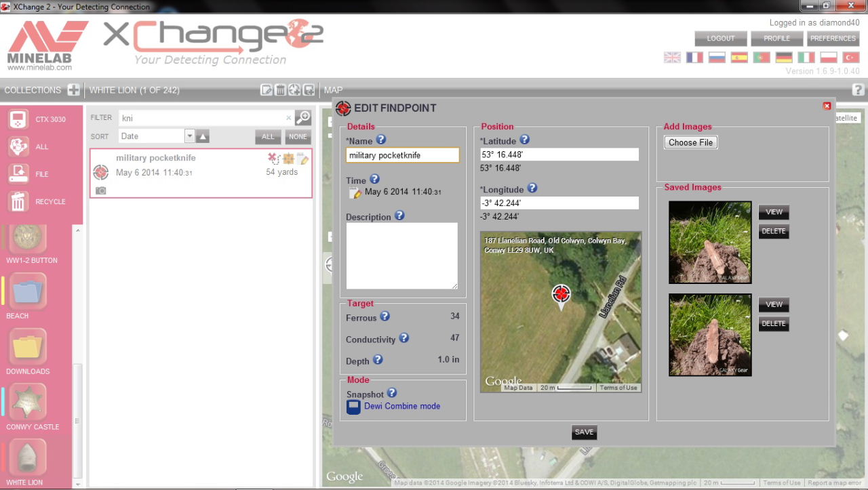This screenshot has height=490, width=868.
Task: Open help for the Name field
Action: pyautogui.click(x=381, y=140)
